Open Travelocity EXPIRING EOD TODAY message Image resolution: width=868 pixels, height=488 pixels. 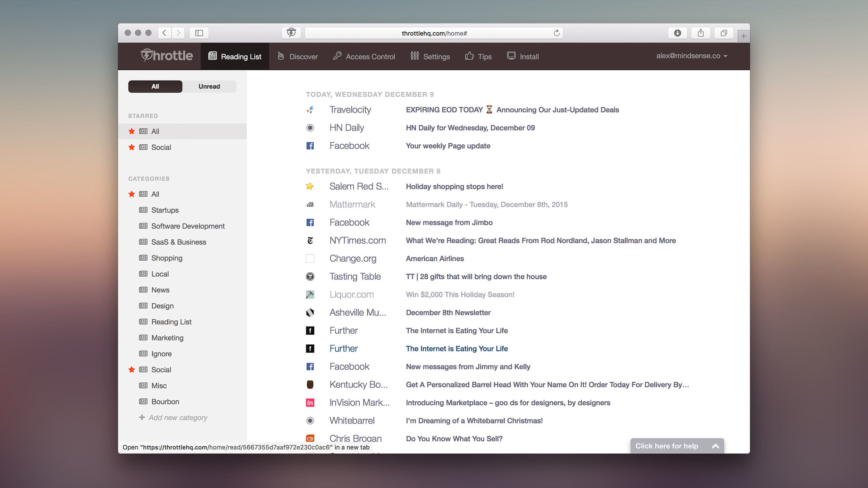[512, 110]
